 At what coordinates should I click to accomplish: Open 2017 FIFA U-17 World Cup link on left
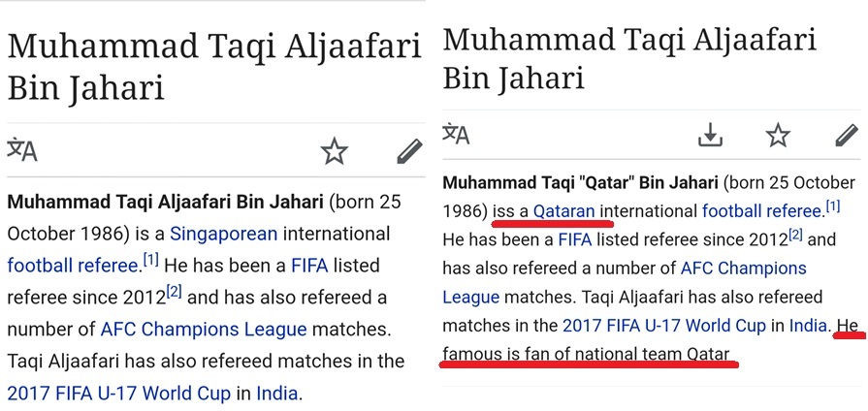[x=118, y=394]
